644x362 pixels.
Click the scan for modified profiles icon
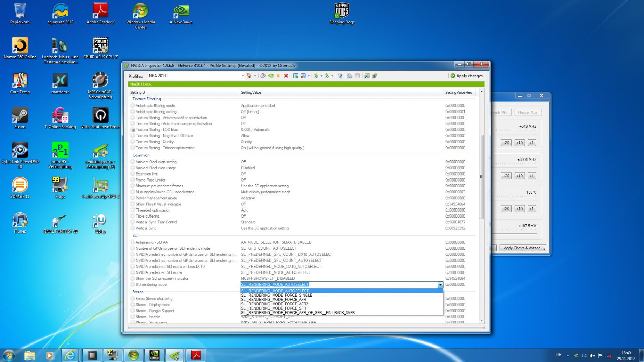349,76
